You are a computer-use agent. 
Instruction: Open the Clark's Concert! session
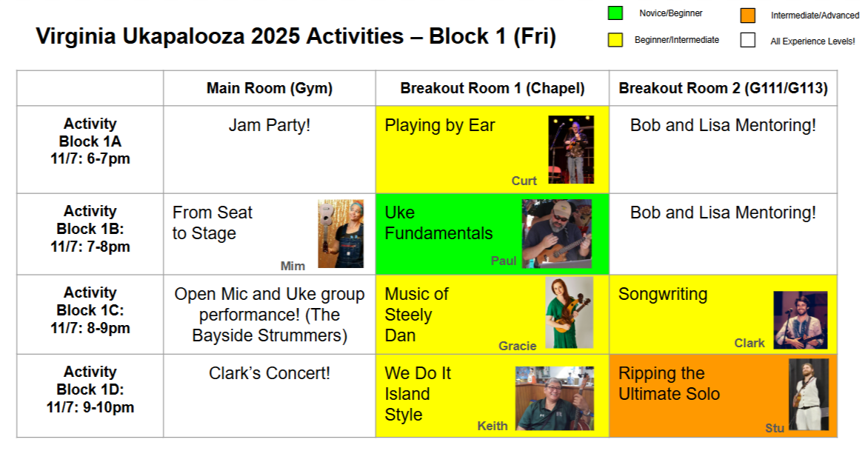click(x=270, y=374)
